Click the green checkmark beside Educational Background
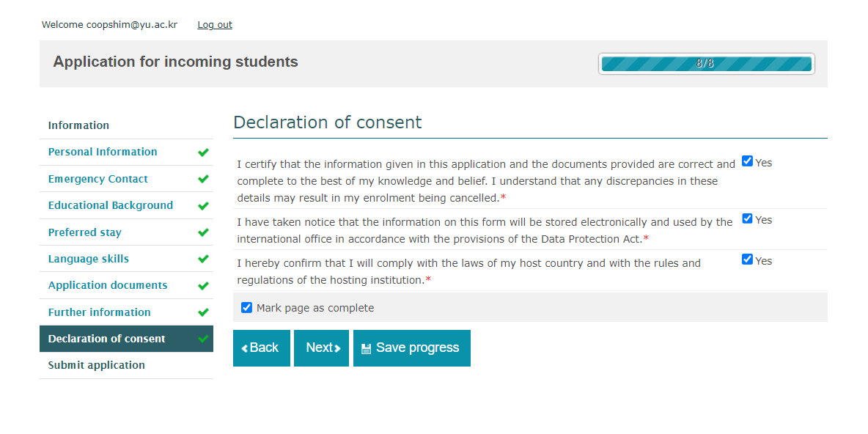The image size is (868, 434). pyautogui.click(x=203, y=206)
